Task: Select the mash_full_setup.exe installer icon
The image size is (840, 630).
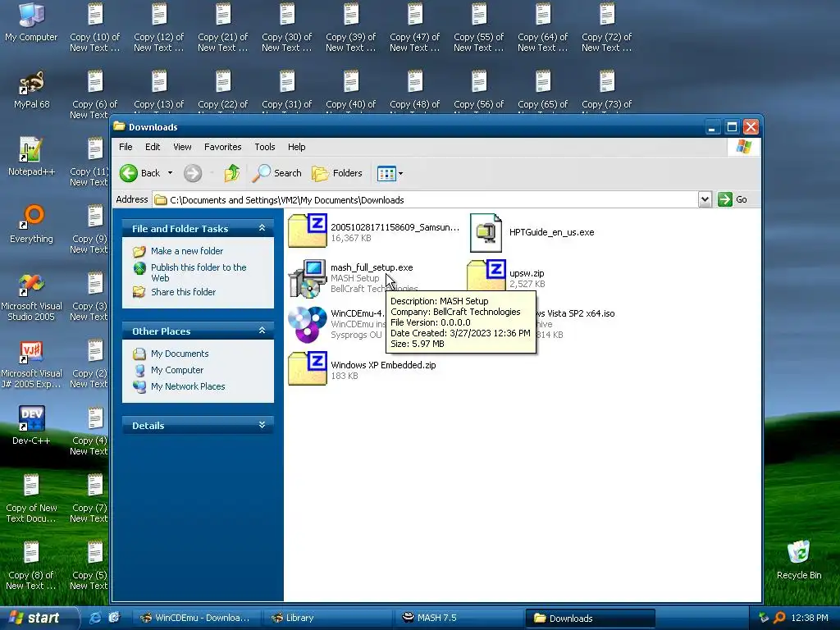Action: click(x=308, y=278)
